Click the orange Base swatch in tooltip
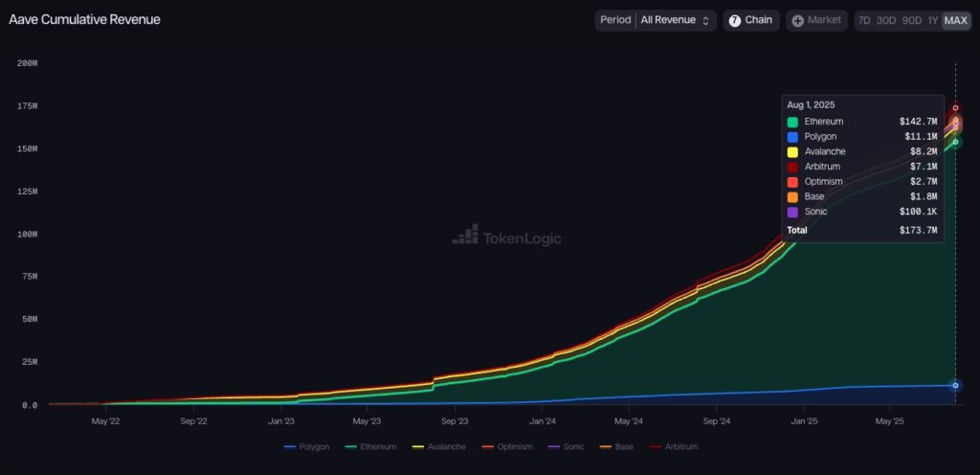 pyautogui.click(x=792, y=197)
